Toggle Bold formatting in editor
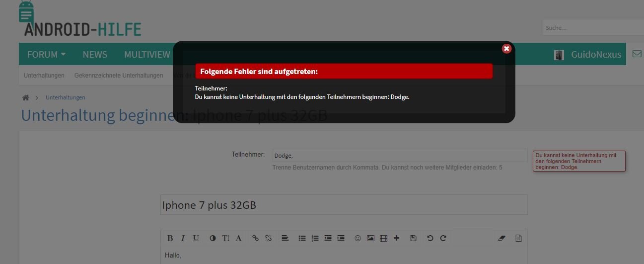This screenshot has width=644, height=264. click(x=170, y=238)
